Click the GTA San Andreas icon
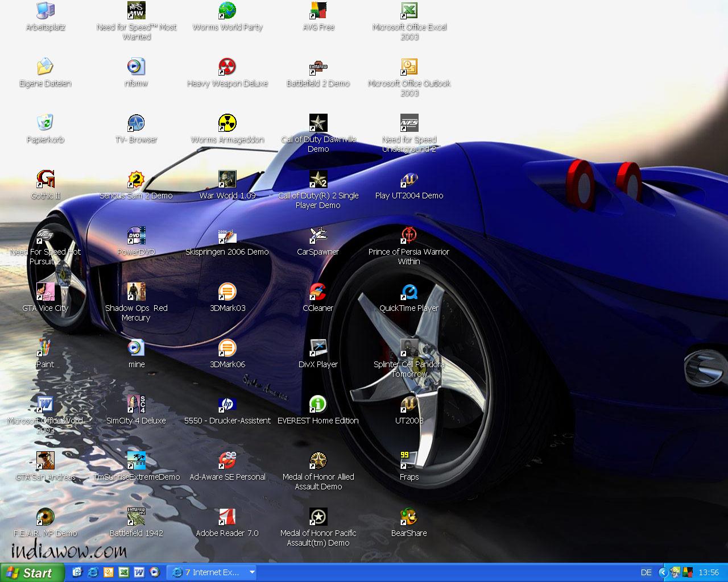The width and height of the screenshot is (728, 582). pyautogui.click(x=45, y=461)
